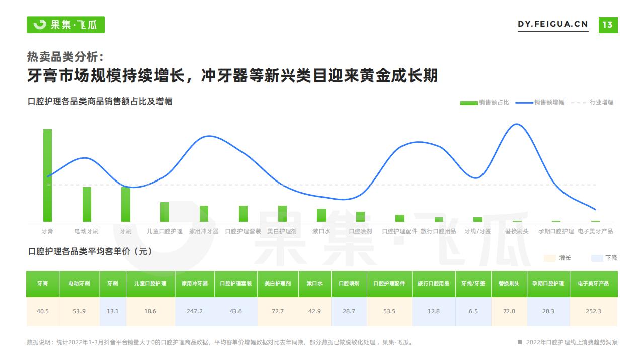
Task: Click the 252.3 price cell
Action: 594,312
